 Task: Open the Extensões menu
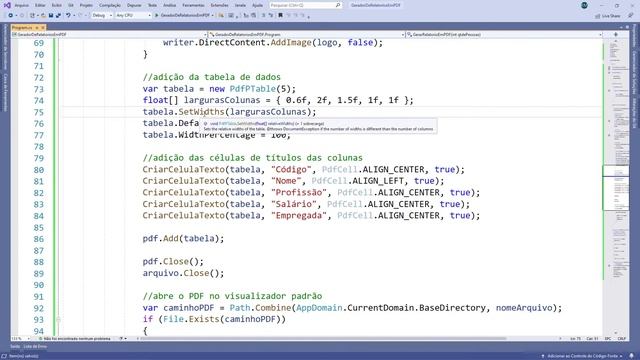click(220, 5)
